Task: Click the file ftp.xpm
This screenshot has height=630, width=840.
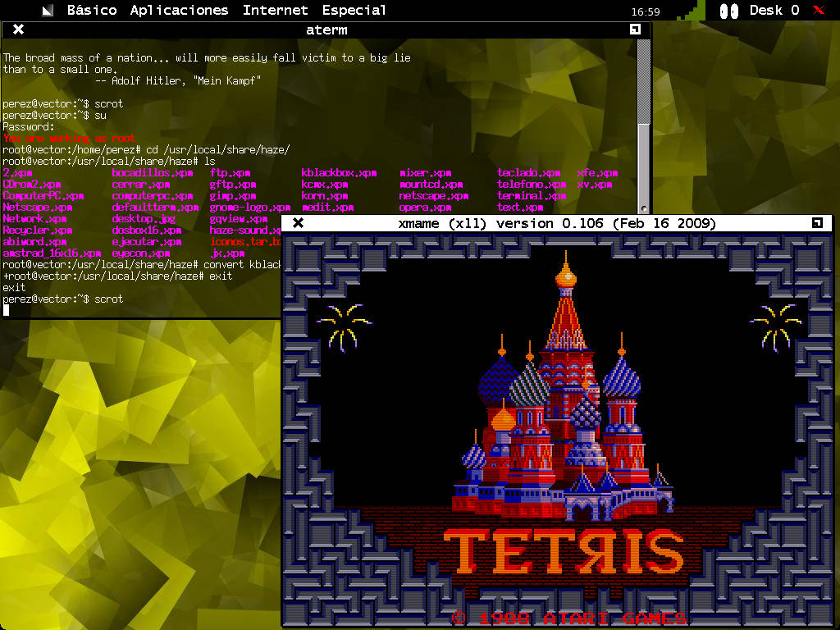Action: [231, 173]
